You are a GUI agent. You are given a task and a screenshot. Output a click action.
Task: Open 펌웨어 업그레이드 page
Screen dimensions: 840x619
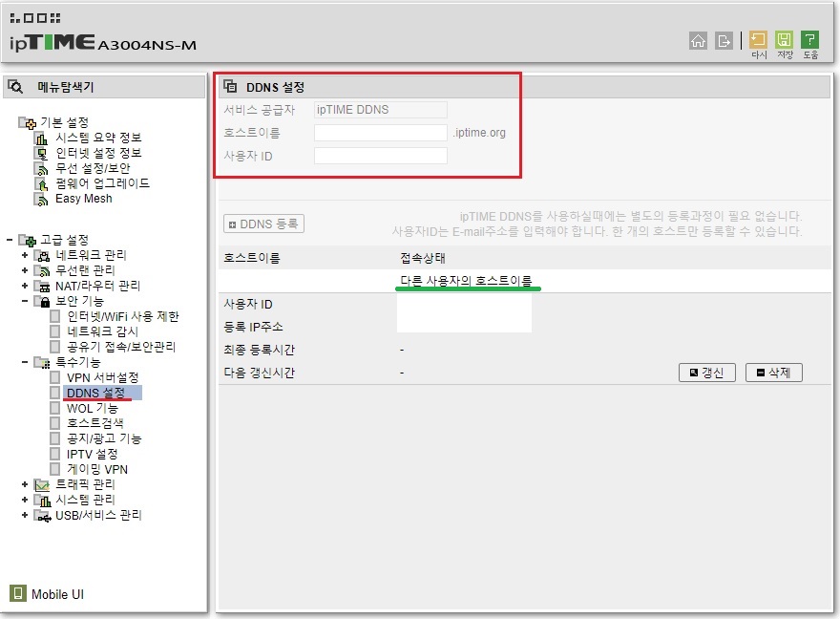click(102, 183)
